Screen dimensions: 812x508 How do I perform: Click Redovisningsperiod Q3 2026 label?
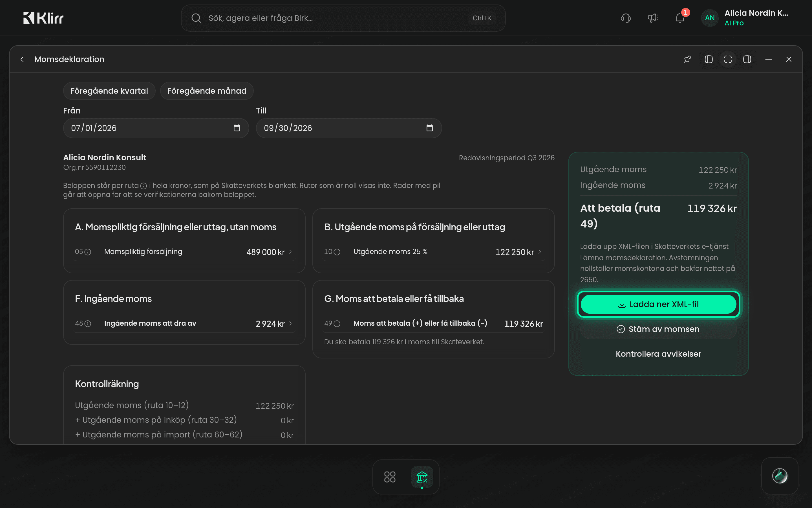click(507, 157)
